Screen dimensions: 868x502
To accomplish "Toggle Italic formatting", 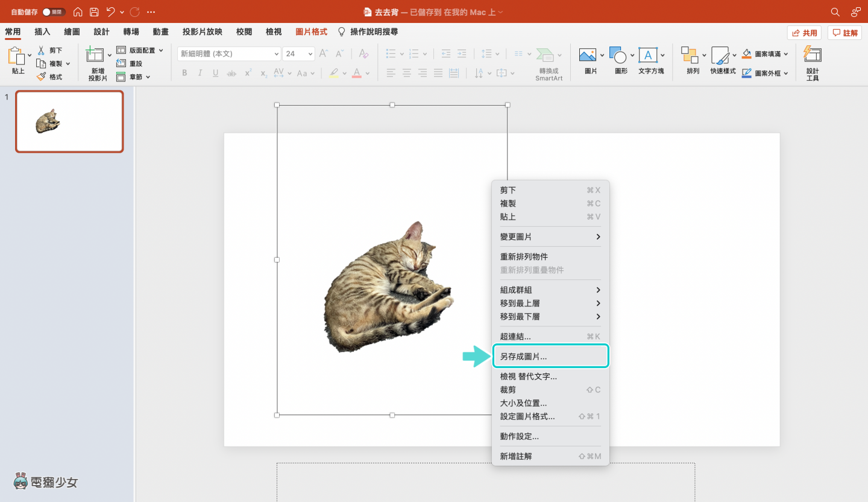I will point(200,73).
